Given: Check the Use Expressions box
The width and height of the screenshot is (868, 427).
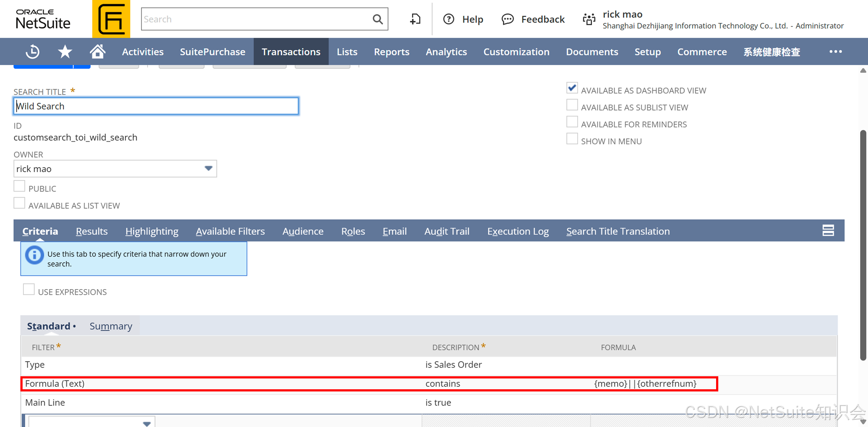Looking at the screenshot, I should coord(29,289).
